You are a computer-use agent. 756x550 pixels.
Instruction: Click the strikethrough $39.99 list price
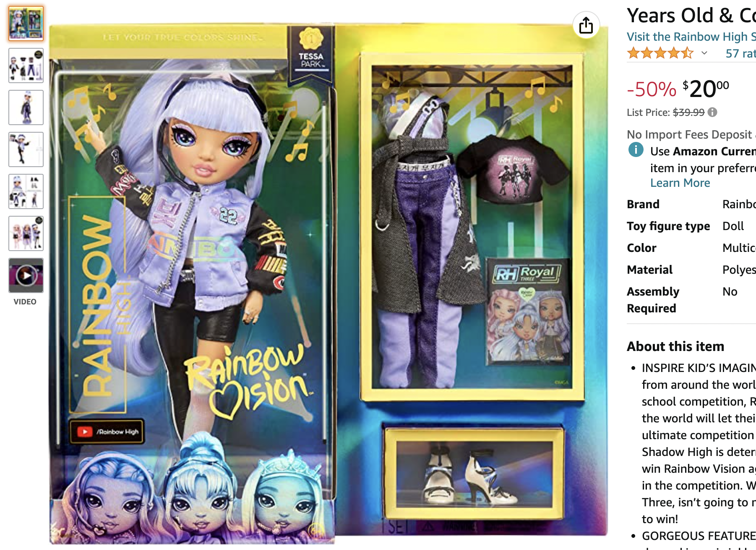tap(688, 112)
